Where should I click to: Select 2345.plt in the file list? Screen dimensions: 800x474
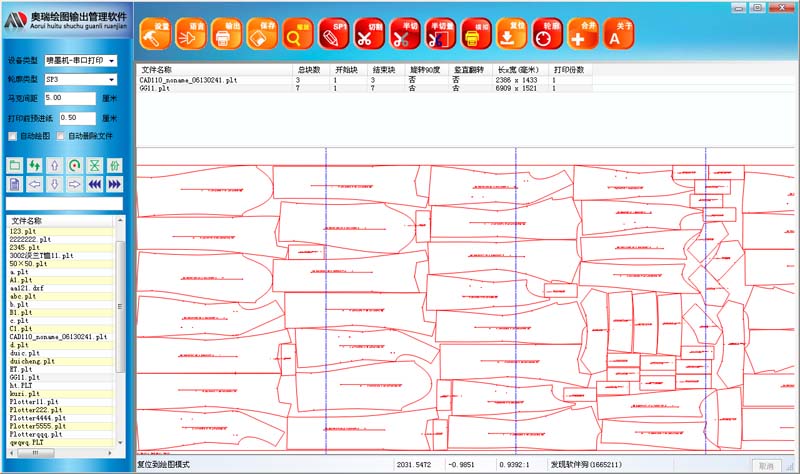[x=60, y=248]
